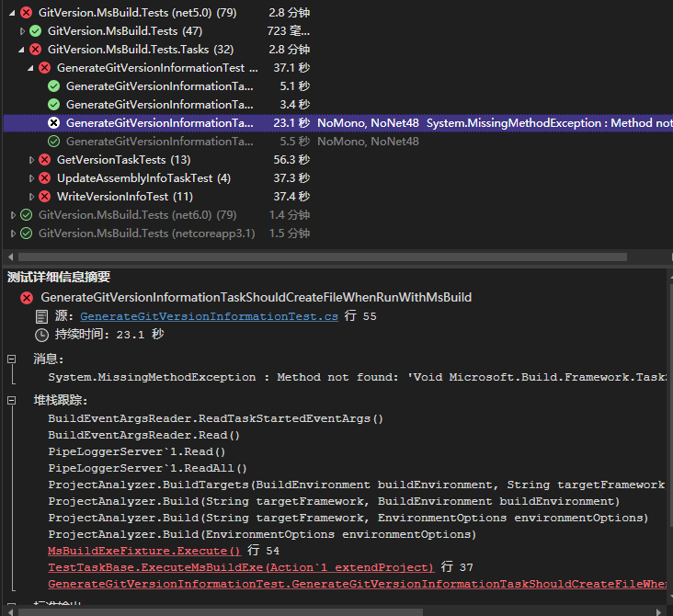Viewport: 673px width, 616px height.
Task: Click GenerateGitVersionInformationTaskShouldCreateFileWhenRunWithMsBuild test title
Action: pyautogui.click(x=257, y=298)
